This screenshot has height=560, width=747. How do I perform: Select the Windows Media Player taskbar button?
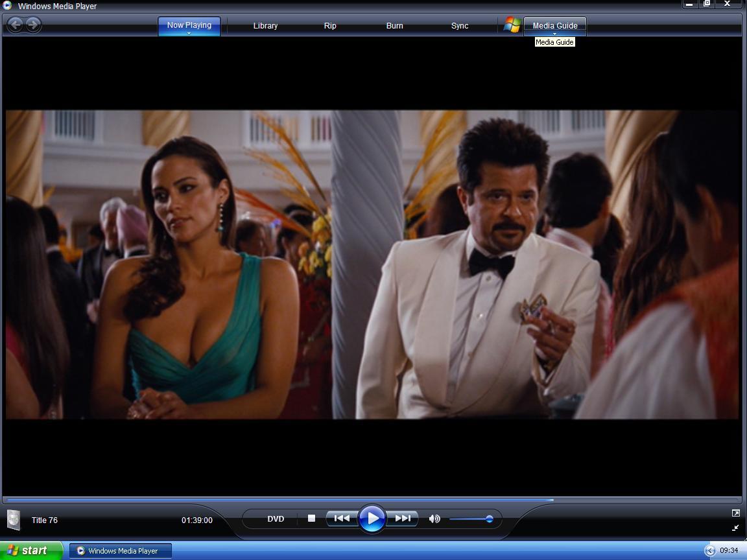120,551
